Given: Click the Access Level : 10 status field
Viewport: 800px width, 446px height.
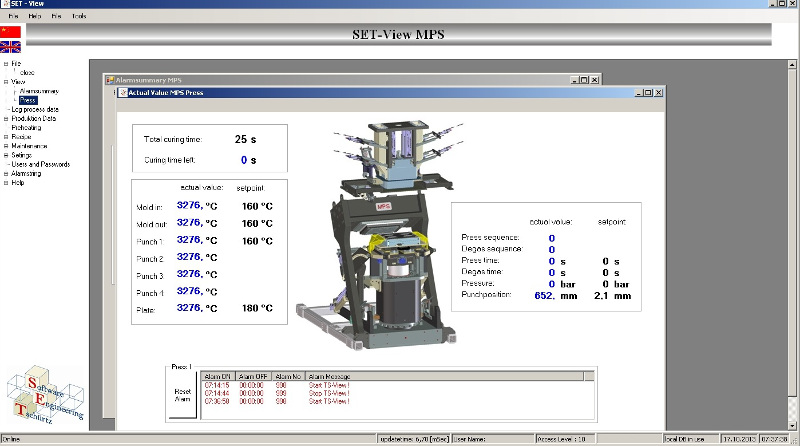Looking at the screenshot, I should pos(565,439).
